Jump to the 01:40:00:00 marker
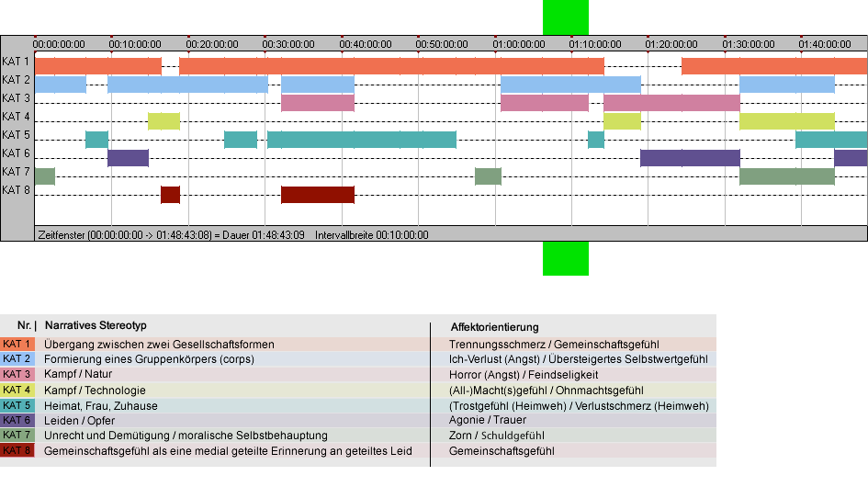The width and height of the screenshot is (868, 487). click(x=825, y=44)
